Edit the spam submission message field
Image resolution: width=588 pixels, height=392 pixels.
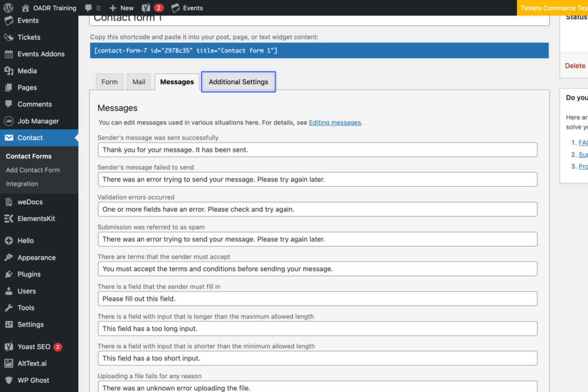(x=317, y=239)
